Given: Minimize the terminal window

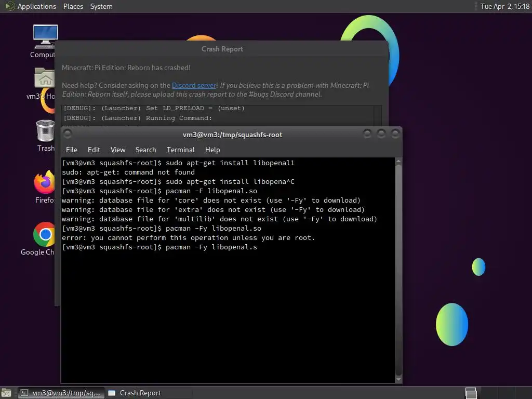Looking at the screenshot, I should tap(367, 134).
